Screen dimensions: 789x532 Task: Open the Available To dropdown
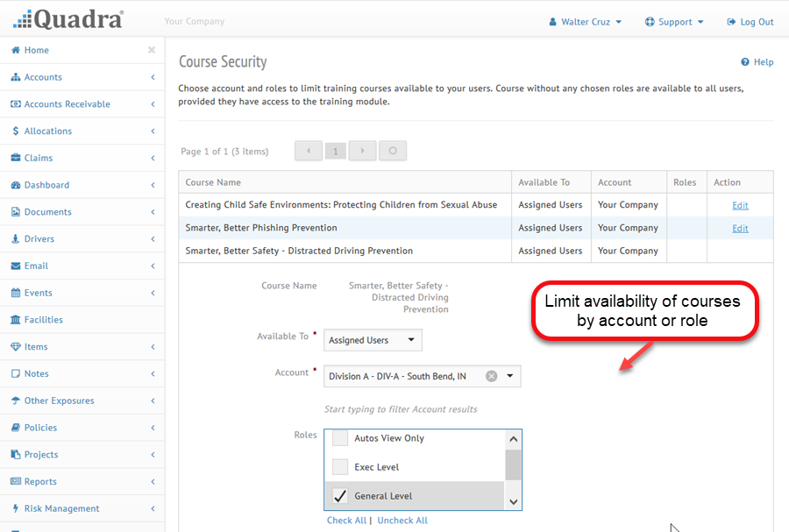pos(373,340)
